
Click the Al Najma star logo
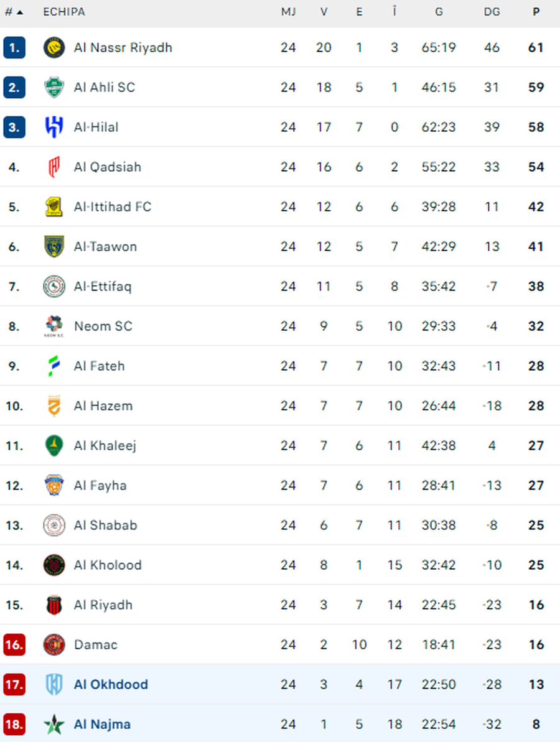click(x=54, y=725)
